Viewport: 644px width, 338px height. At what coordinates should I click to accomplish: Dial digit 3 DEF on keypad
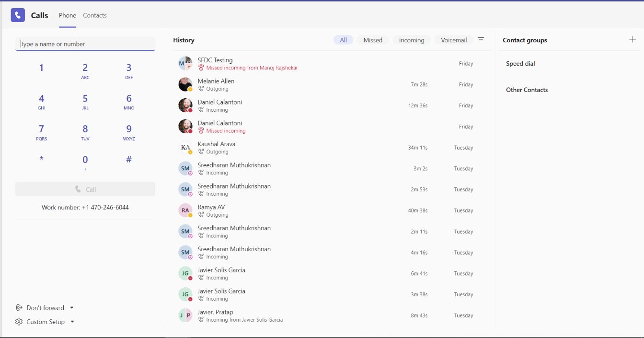click(129, 71)
